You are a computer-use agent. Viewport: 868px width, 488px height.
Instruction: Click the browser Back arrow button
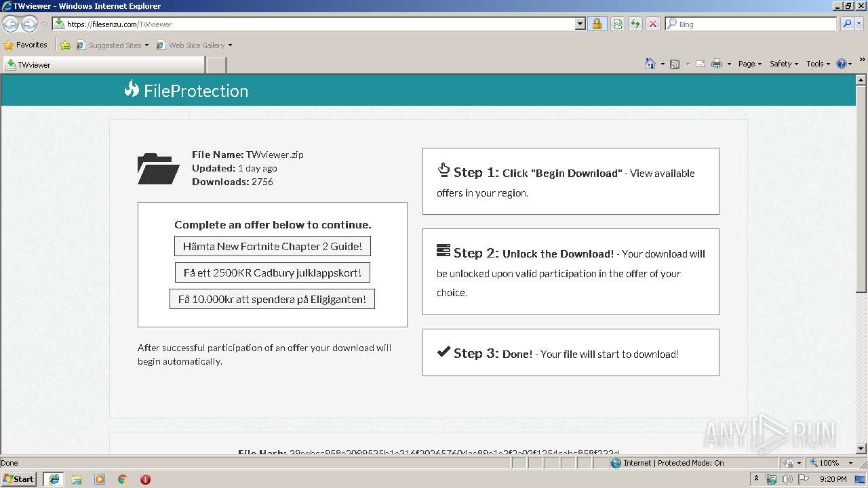pos(11,24)
